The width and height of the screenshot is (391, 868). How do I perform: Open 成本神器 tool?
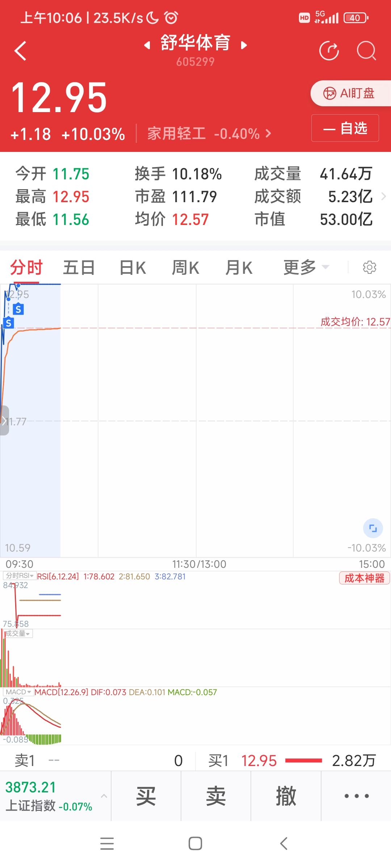click(364, 578)
